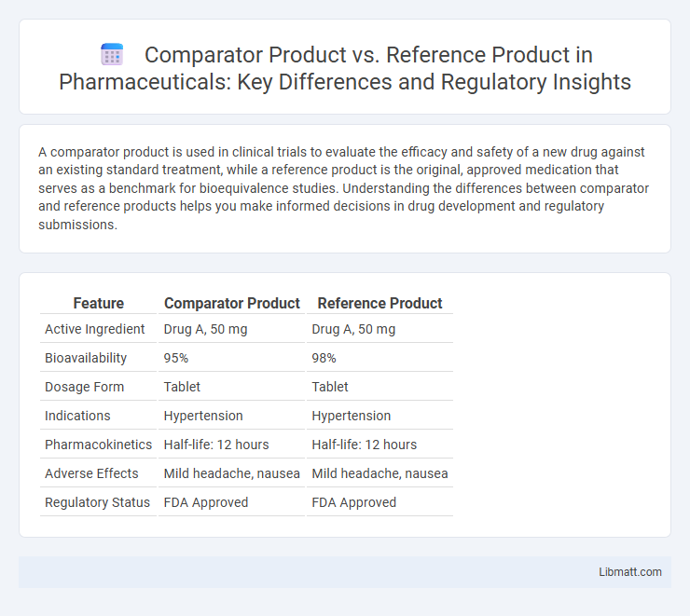The image size is (690, 616).
Task: Click 'Mild headache, nausea' in Comparator column
Action: coord(231,473)
